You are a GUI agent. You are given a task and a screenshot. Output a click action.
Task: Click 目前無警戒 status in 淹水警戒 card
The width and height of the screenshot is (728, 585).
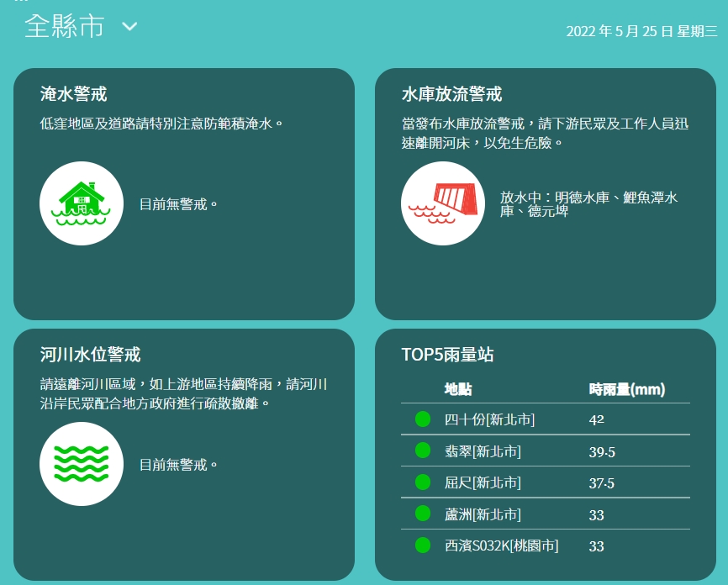pos(179,203)
